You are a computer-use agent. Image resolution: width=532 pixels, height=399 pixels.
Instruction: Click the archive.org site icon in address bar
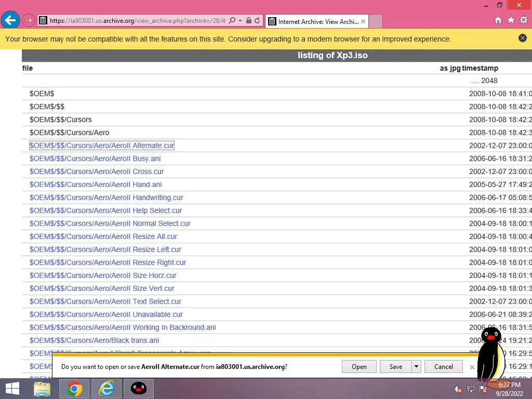pyautogui.click(x=43, y=21)
